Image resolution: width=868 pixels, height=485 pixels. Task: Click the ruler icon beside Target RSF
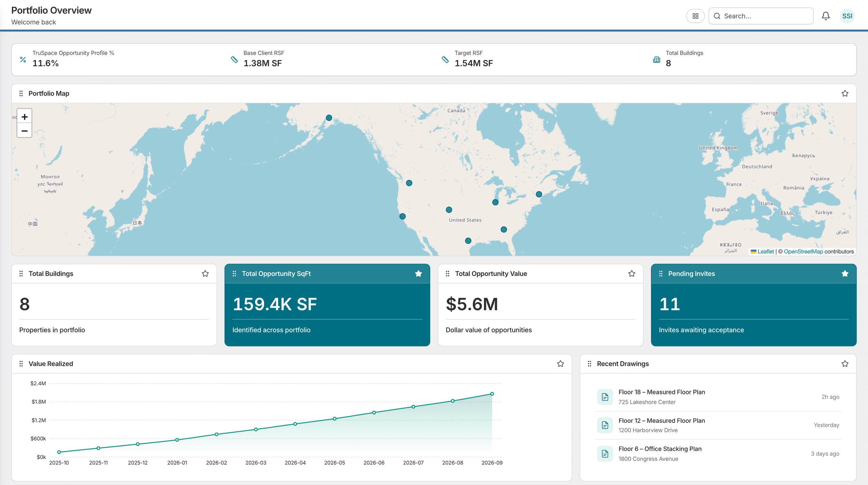tap(445, 60)
